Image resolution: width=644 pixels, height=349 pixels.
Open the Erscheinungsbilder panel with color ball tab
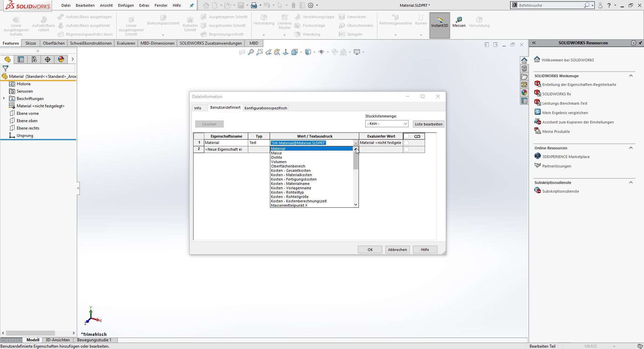(61, 59)
